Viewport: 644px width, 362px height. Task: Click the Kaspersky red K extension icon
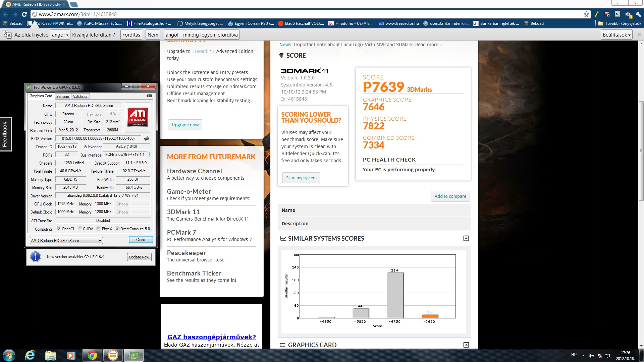[x=607, y=14]
